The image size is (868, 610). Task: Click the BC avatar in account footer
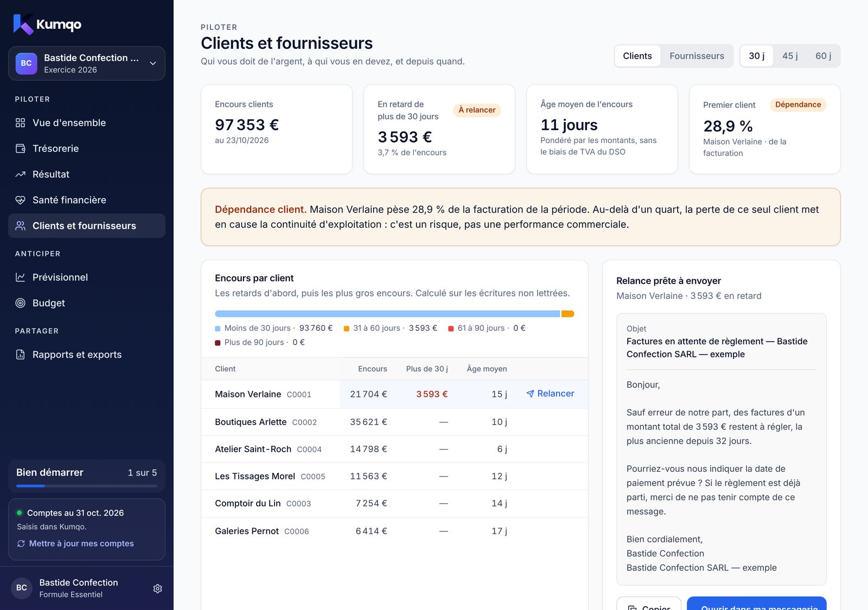point(22,588)
